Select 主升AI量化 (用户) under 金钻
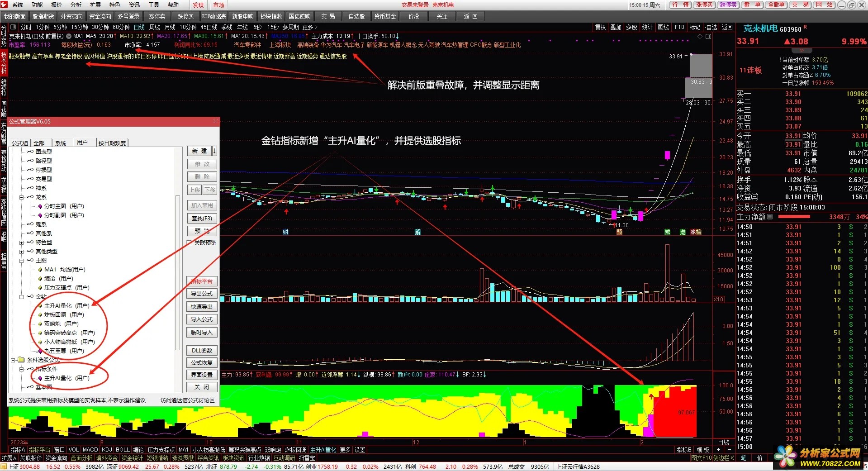Screen dimensions: 868x471 click(66, 306)
